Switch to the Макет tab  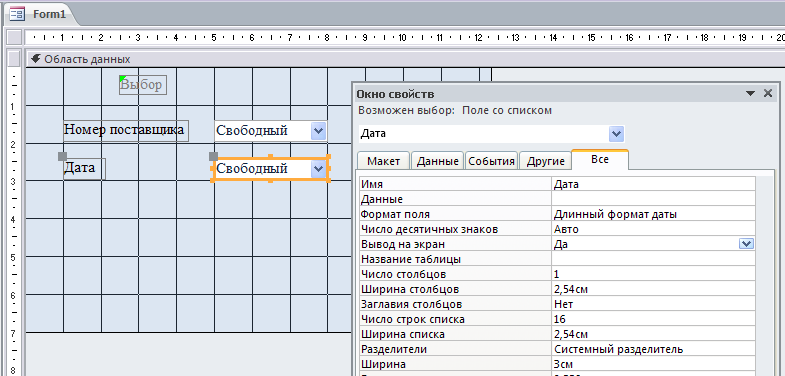pyautogui.click(x=383, y=161)
